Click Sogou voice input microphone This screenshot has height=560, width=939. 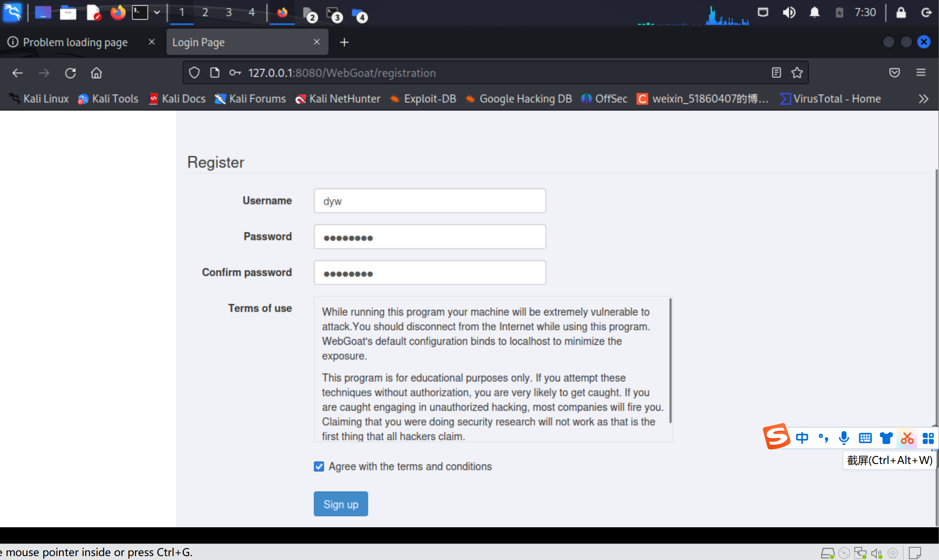[844, 438]
